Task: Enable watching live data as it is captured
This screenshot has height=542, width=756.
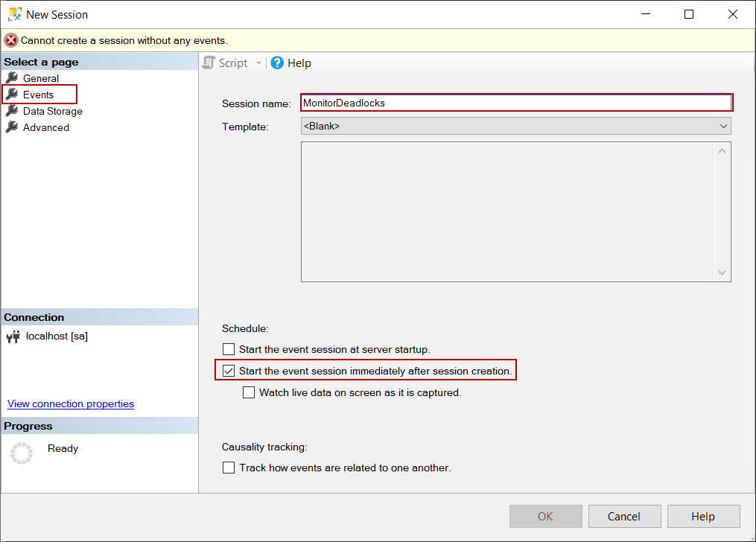Action: point(249,392)
